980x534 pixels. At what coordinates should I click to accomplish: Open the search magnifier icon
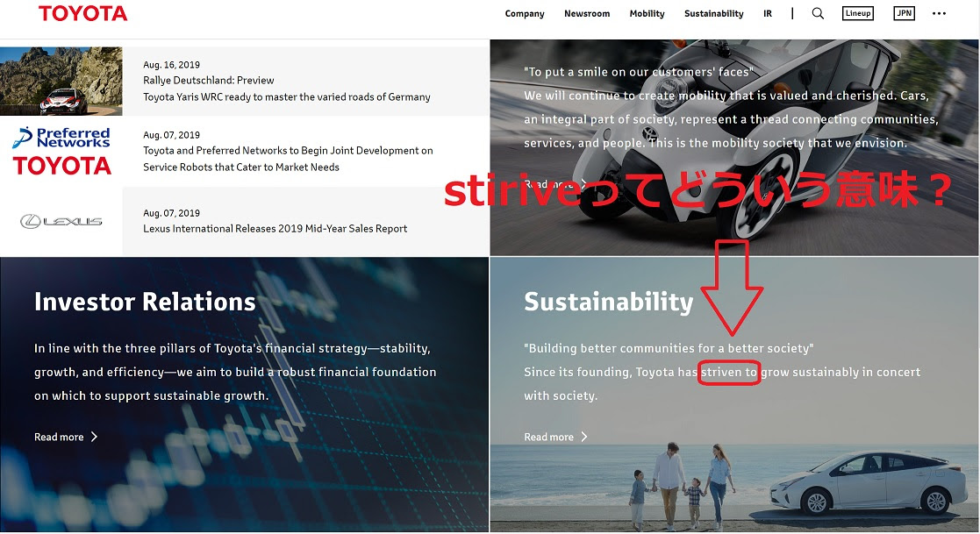coord(818,13)
